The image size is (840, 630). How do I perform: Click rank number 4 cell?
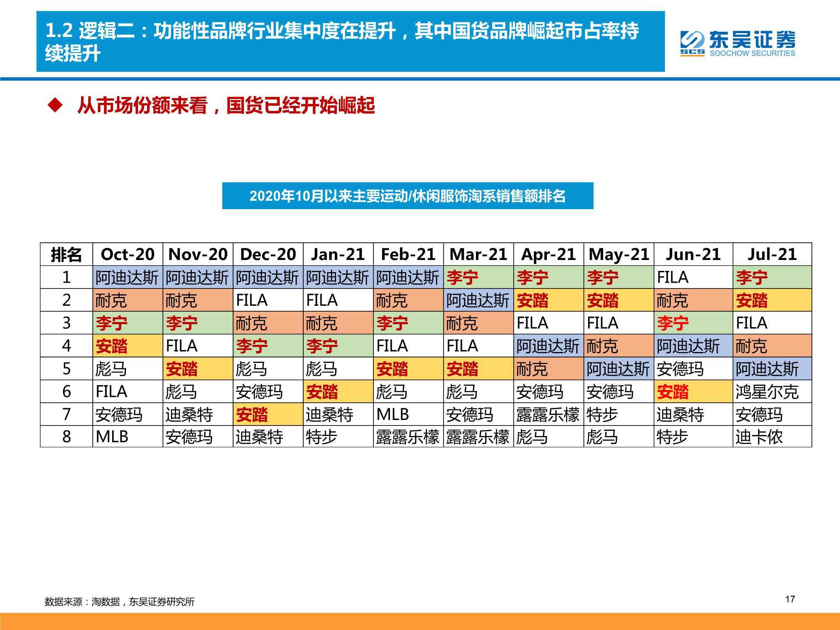(66, 346)
